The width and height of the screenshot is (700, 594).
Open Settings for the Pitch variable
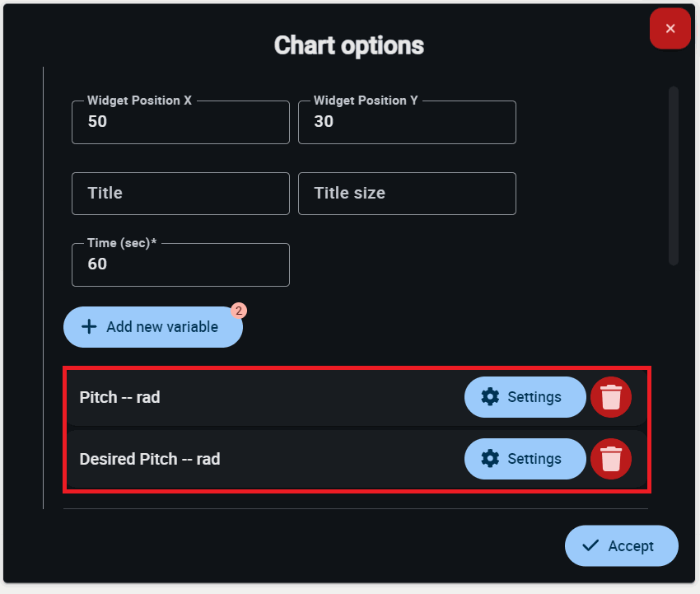coord(525,397)
